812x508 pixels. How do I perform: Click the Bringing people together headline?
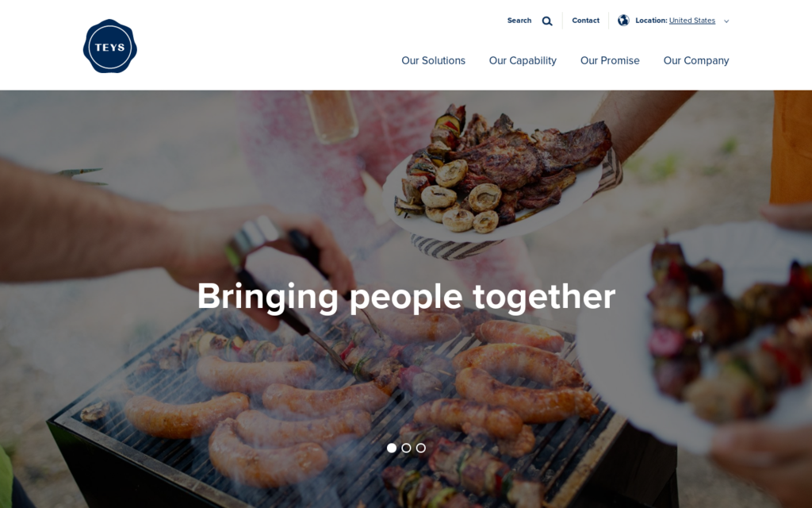pos(406,297)
